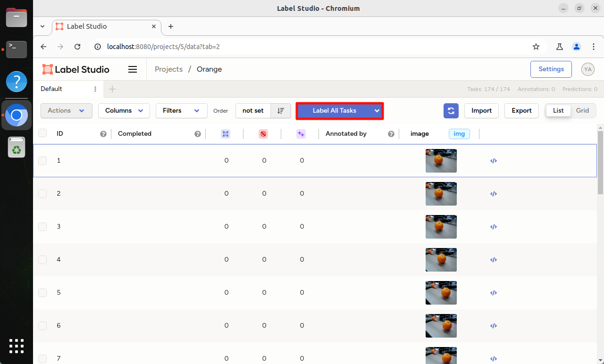Click the Label All Tasks button
This screenshot has height=364, width=604.
(335, 111)
